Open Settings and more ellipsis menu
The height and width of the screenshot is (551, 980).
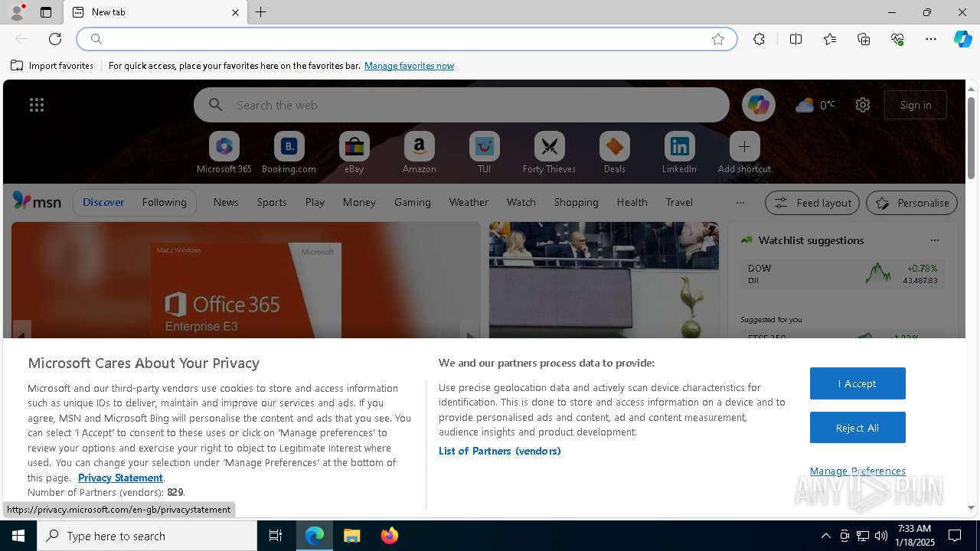pyautogui.click(x=931, y=39)
